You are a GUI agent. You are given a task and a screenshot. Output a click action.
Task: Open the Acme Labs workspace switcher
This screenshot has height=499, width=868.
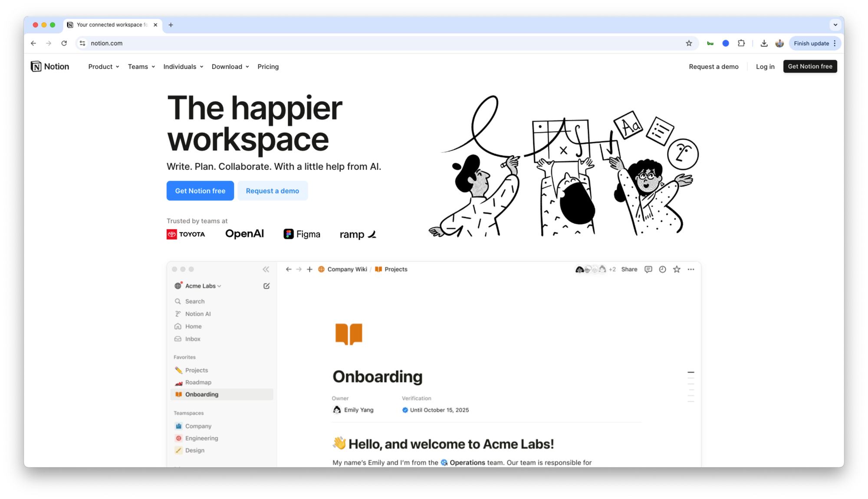198,286
